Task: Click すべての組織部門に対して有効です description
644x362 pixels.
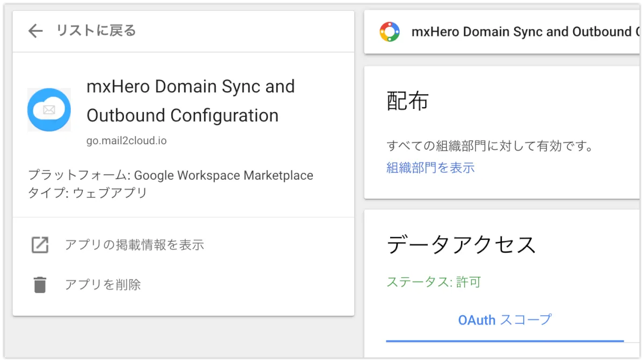Action: pyautogui.click(x=489, y=146)
